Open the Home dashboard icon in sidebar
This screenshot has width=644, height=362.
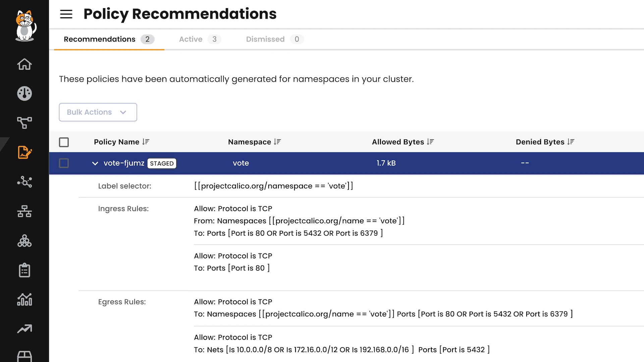click(24, 64)
